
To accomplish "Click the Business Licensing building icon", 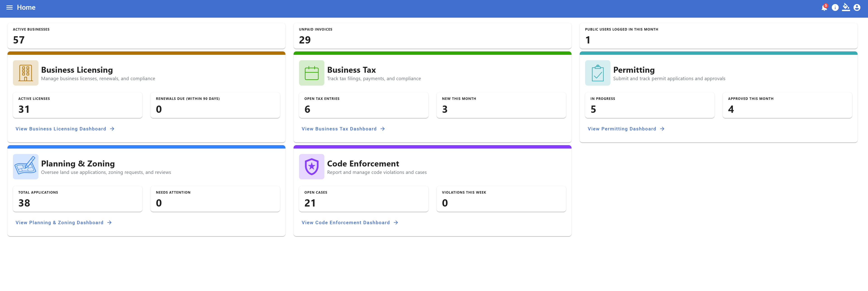I will 26,73.
